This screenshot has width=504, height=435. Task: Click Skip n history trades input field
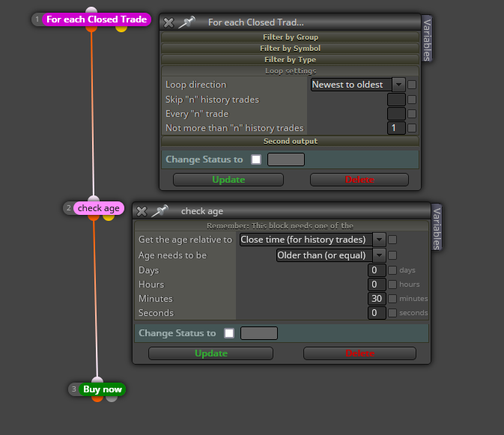(x=396, y=100)
